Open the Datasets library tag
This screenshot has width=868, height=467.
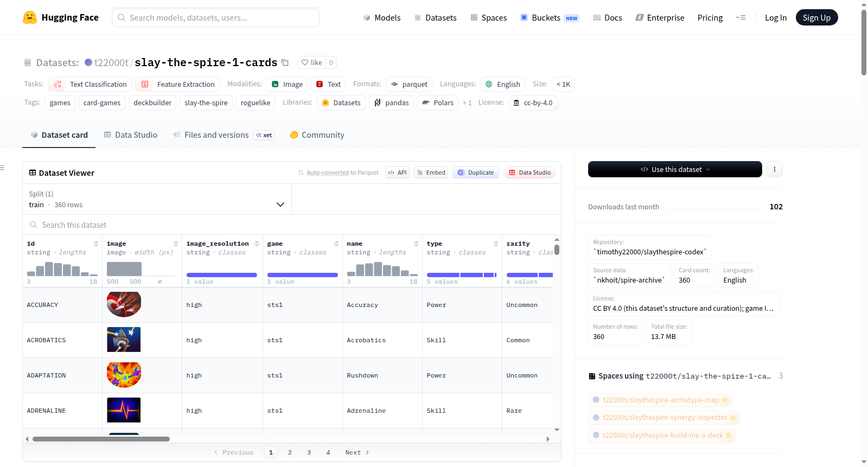[341, 103]
